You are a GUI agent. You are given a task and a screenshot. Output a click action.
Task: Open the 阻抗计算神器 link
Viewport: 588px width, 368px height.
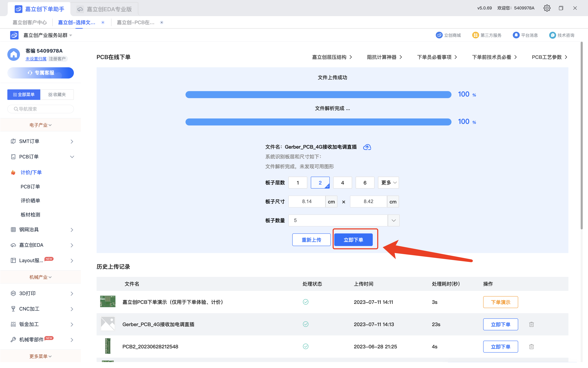point(384,57)
